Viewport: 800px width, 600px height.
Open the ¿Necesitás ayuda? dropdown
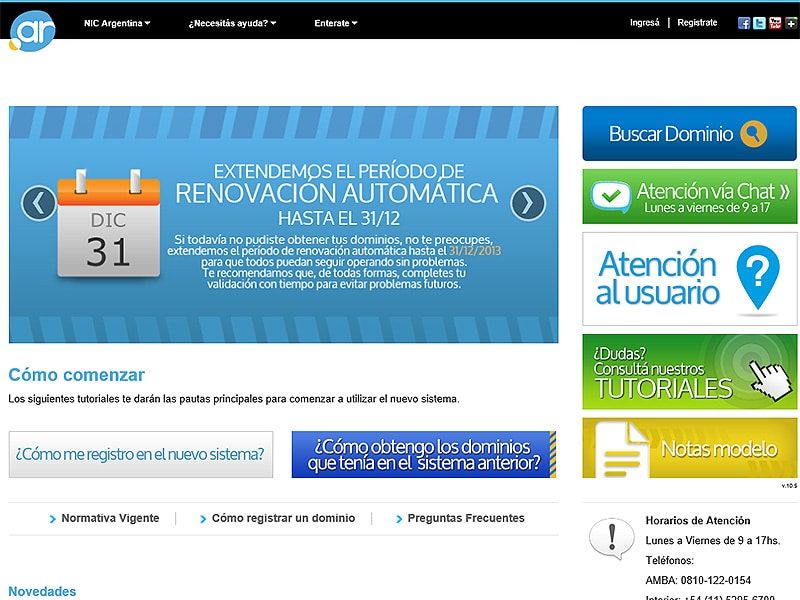pyautogui.click(x=232, y=23)
